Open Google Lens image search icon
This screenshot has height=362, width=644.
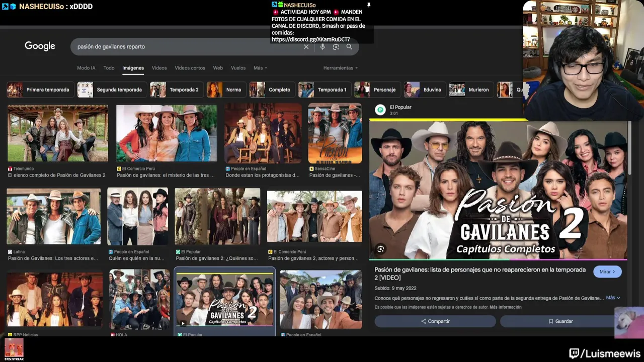[x=336, y=47]
